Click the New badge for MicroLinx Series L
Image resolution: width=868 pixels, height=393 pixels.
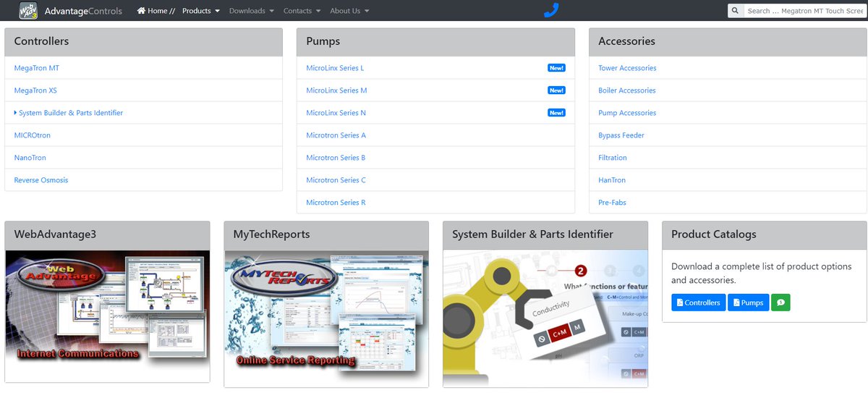pos(556,68)
